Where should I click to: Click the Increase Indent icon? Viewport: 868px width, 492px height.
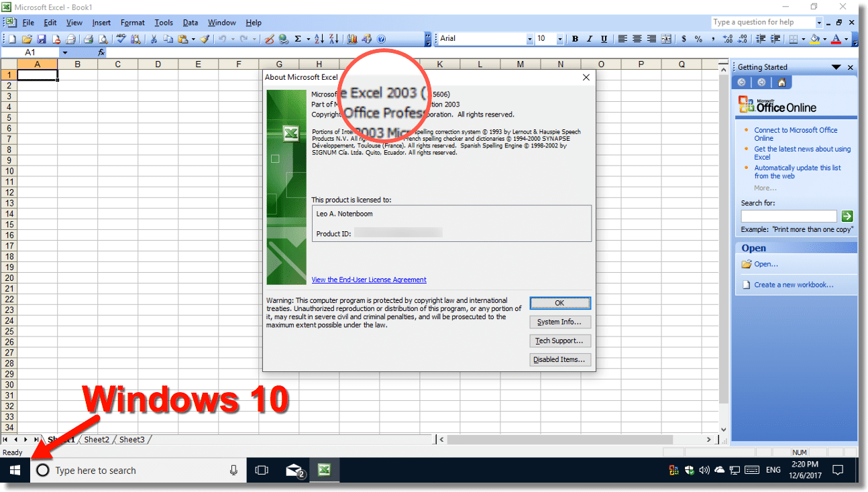(x=776, y=39)
